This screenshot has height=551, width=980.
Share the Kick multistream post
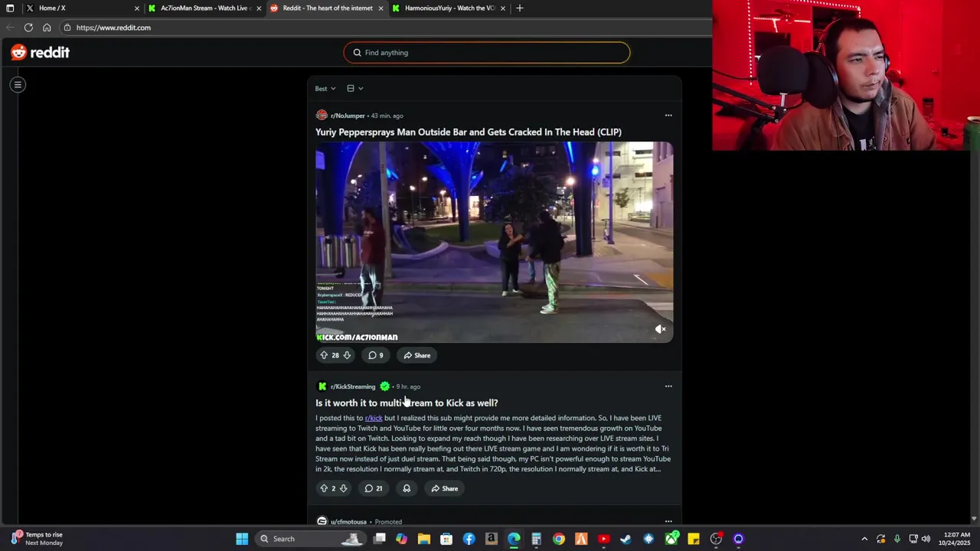point(445,488)
